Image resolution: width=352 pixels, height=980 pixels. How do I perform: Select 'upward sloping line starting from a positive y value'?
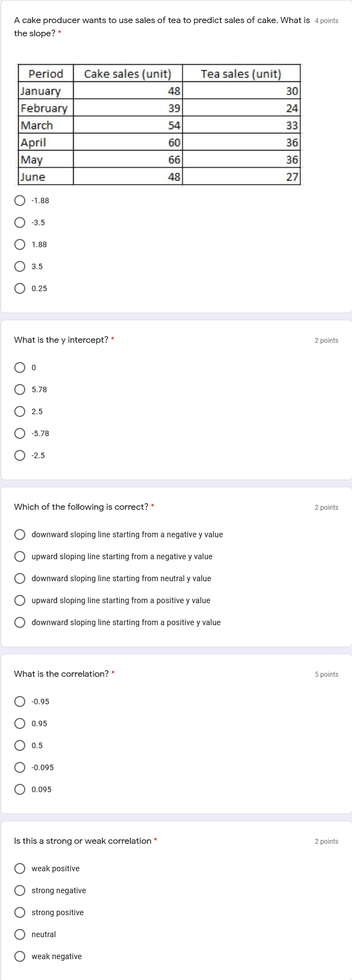20,600
